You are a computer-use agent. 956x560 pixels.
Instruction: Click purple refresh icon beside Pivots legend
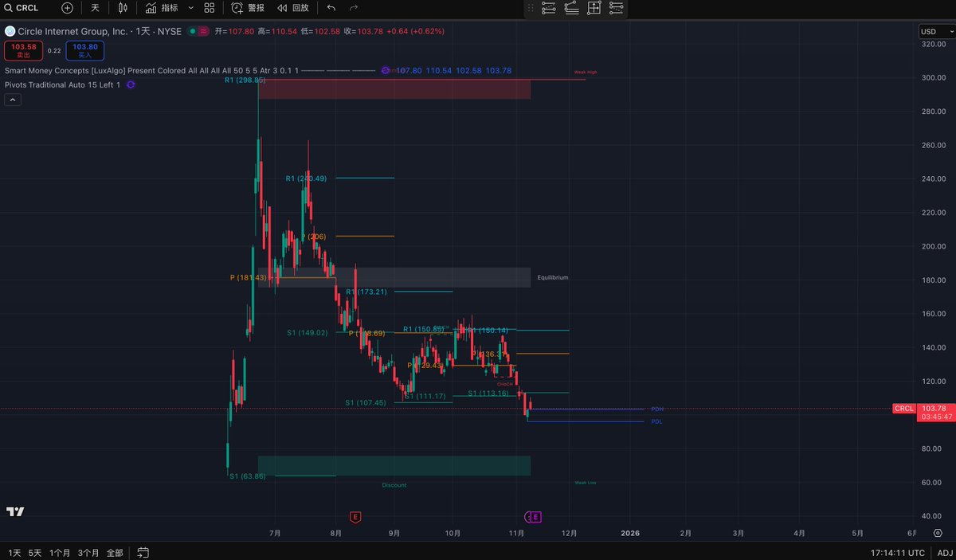pyautogui.click(x=131, y=84)
